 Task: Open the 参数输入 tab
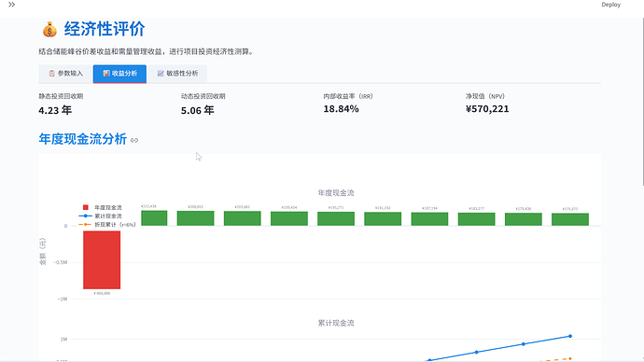(65, 74)
